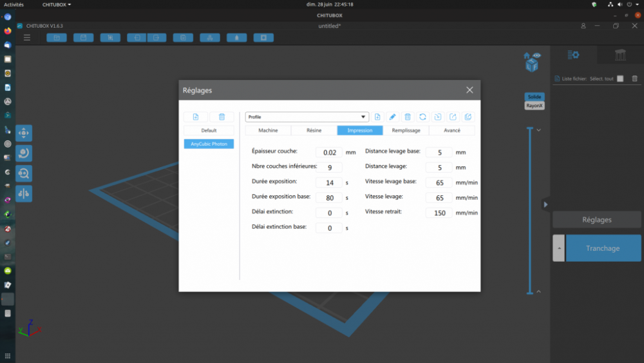Delete selected machine with trash icon

pos(222,117)
